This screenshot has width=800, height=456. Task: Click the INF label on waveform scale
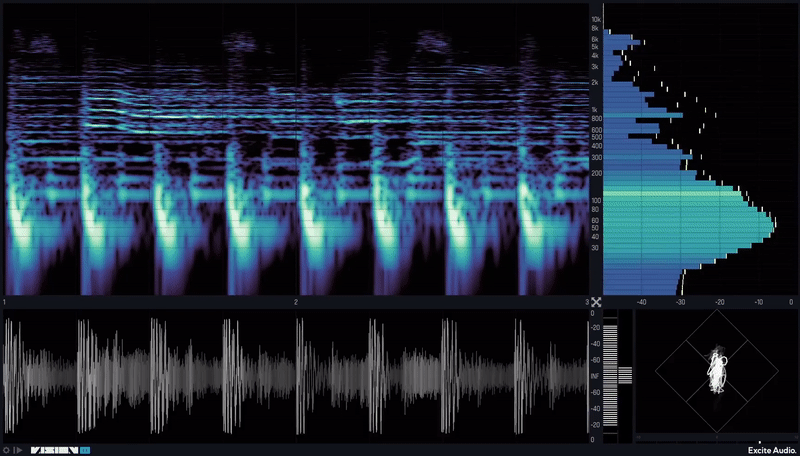click(x=595, y=376)
